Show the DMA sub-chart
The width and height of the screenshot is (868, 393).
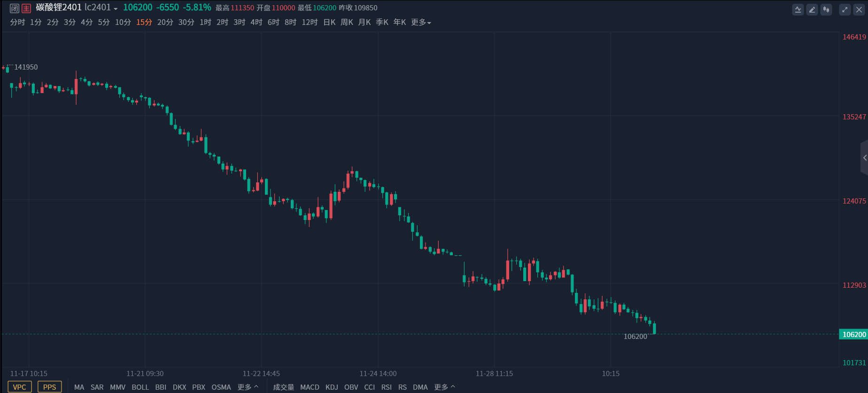(x=420, y=387)
